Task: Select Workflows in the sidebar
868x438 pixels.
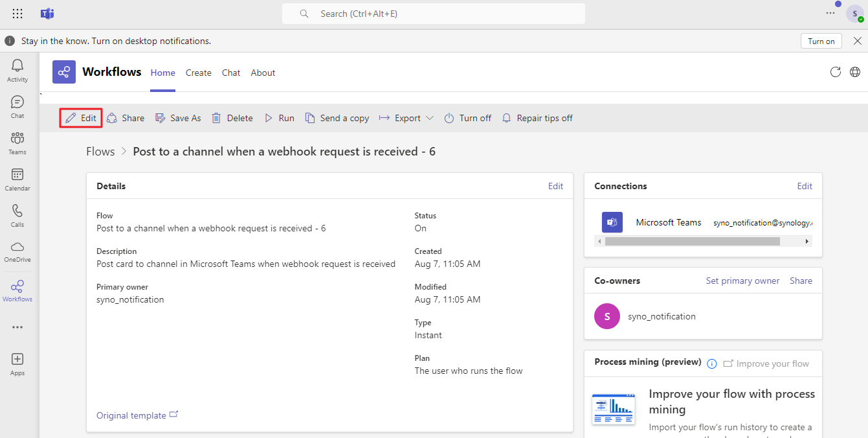Action: tap(17, 291)
